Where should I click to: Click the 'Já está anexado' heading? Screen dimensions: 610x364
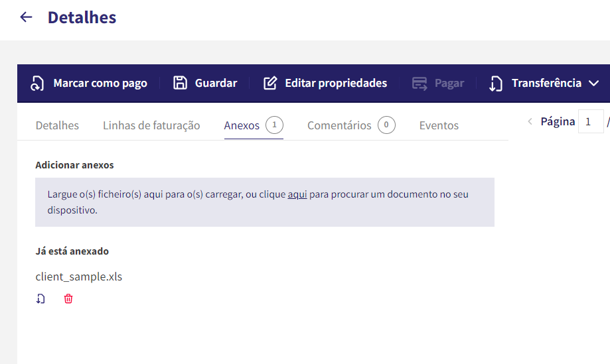pyautogui.click(x=72, y=251)
